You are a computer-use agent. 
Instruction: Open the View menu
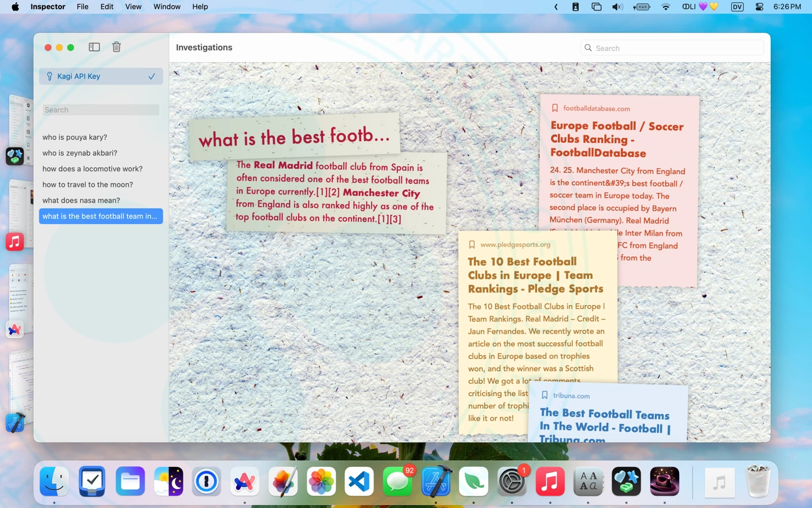(x=133, y=7)
